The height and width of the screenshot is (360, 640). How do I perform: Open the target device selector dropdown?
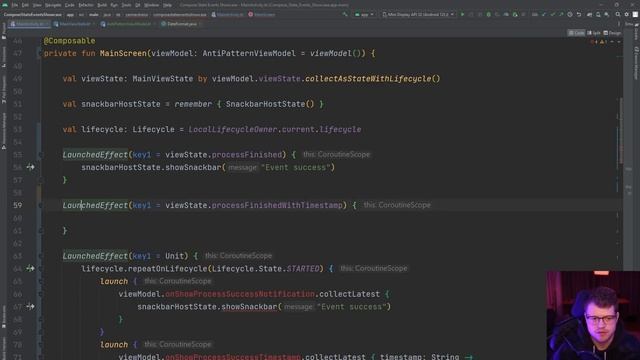[x=418, y=14]
